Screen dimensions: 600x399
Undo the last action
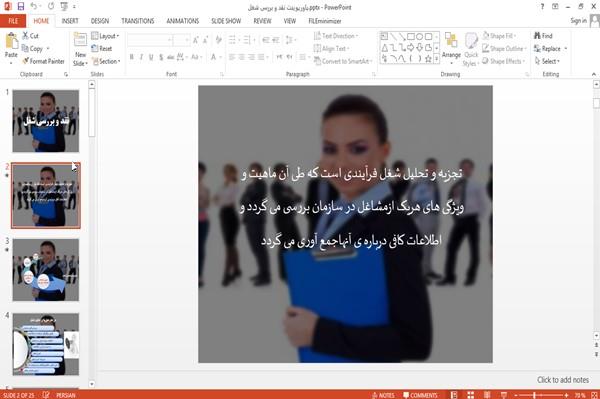pyautogui.click(x=34, y=6)
